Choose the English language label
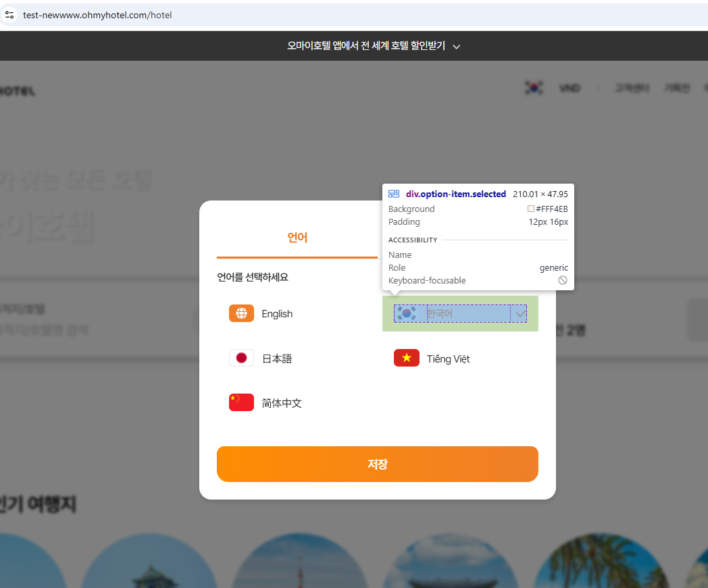The image size is (708, 588). (x=277, y=314)
